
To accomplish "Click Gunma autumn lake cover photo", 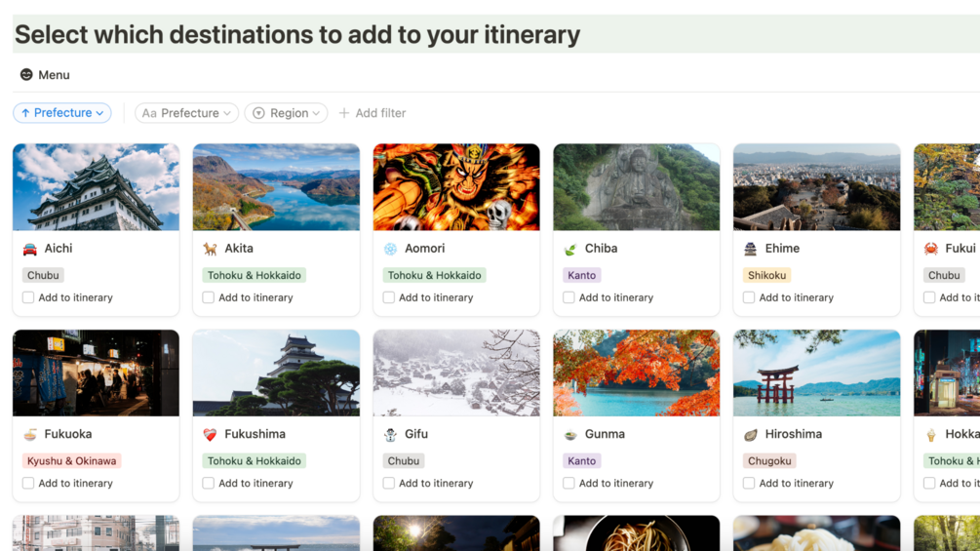I will point(636,373).
